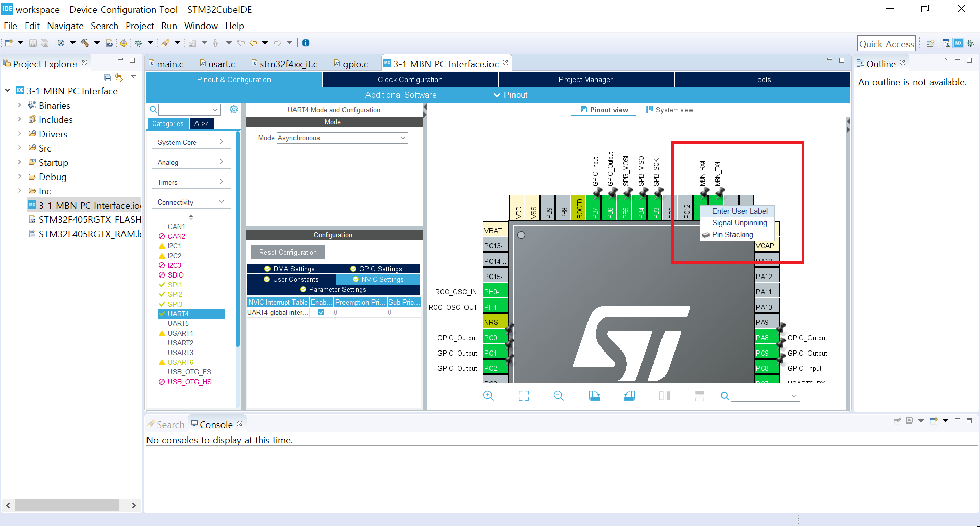Screen dimensions: 980x527
Task: Open the GPIO Settings tab
Action: (376, 269)
